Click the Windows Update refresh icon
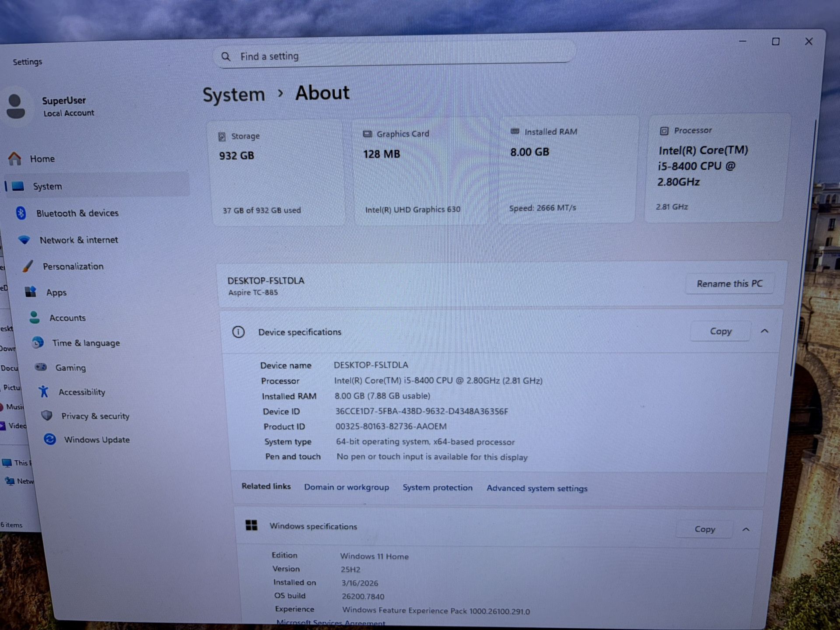 coord(50,439)
